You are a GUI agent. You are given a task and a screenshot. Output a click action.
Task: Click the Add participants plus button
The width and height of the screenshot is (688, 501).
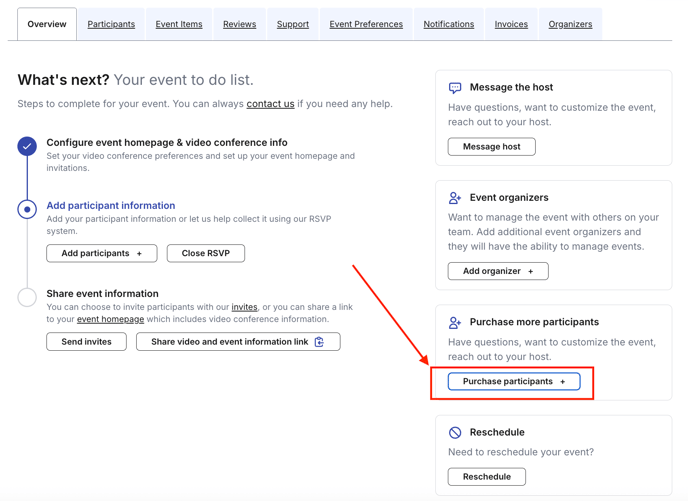pyautogui.click(x=102, y=253)
